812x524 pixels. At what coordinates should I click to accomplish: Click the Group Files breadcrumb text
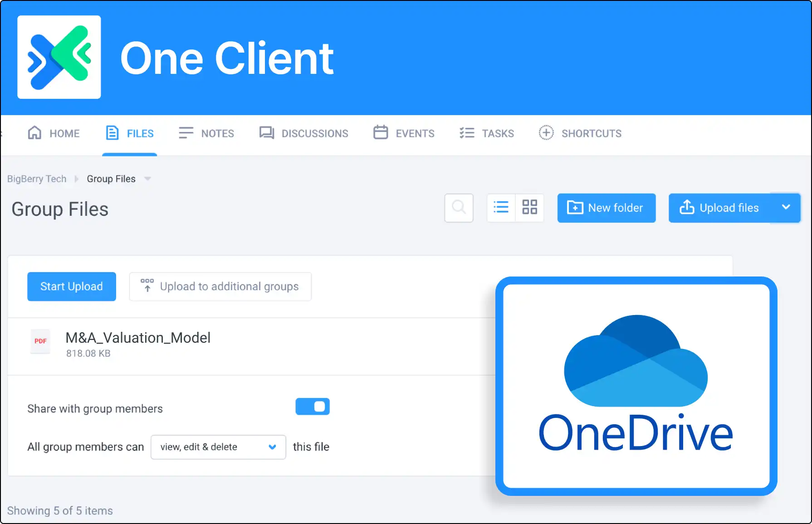tap(111, 179)
